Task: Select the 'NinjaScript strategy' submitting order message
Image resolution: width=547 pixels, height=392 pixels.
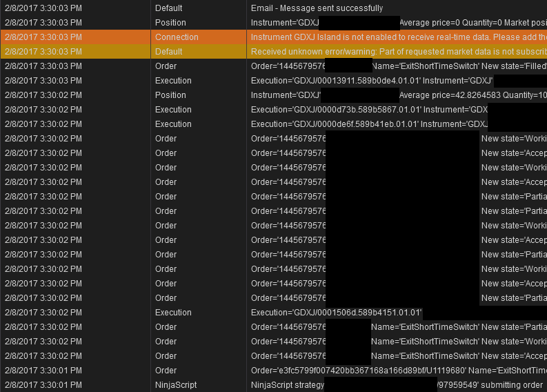Action: coord(397,385)
